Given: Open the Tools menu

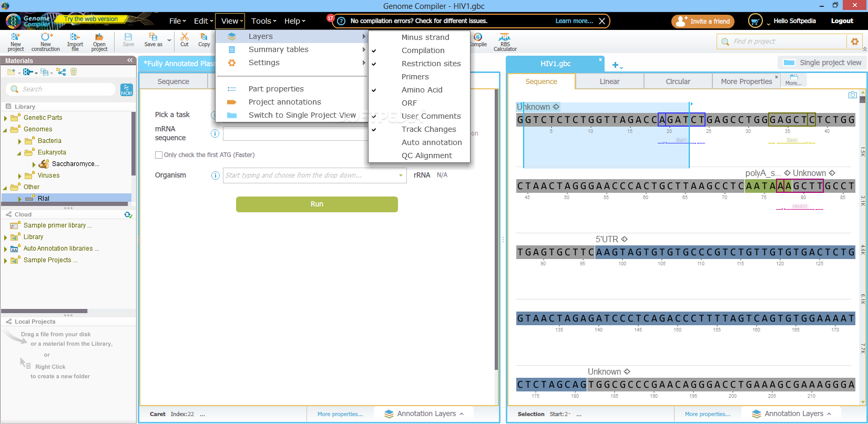Looking at the screenshot, I should [263, 21].
